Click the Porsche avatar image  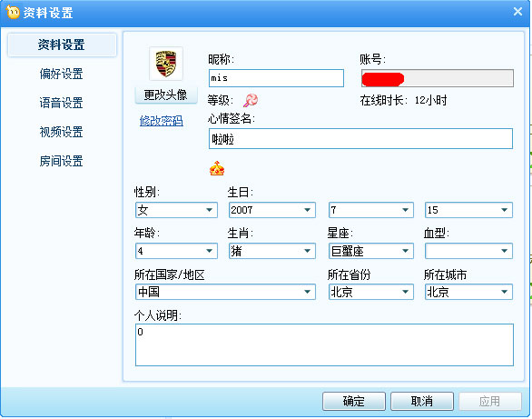click(x=166, y=64)
